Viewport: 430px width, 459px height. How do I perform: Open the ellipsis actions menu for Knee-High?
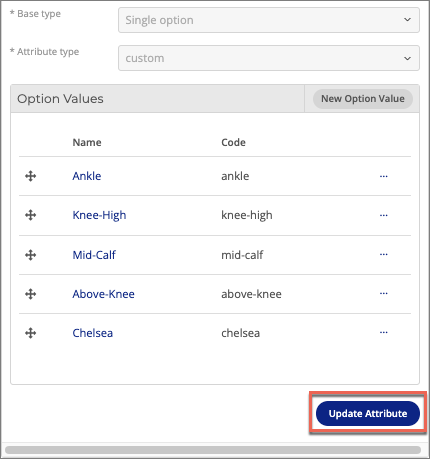click(384, 215)
